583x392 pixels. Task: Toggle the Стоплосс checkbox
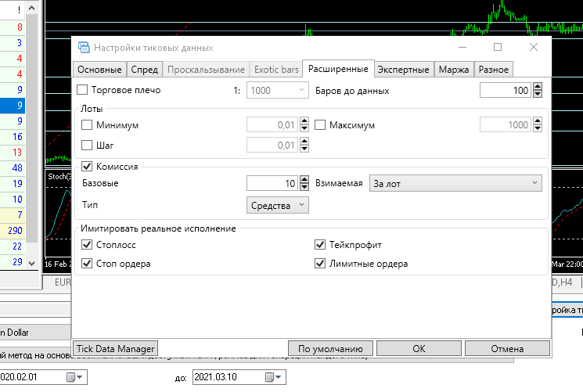tap(87, 244)
